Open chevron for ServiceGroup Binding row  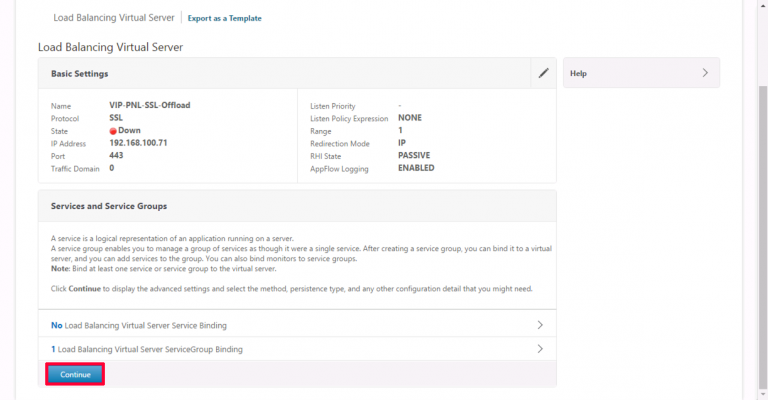(540, 349)
